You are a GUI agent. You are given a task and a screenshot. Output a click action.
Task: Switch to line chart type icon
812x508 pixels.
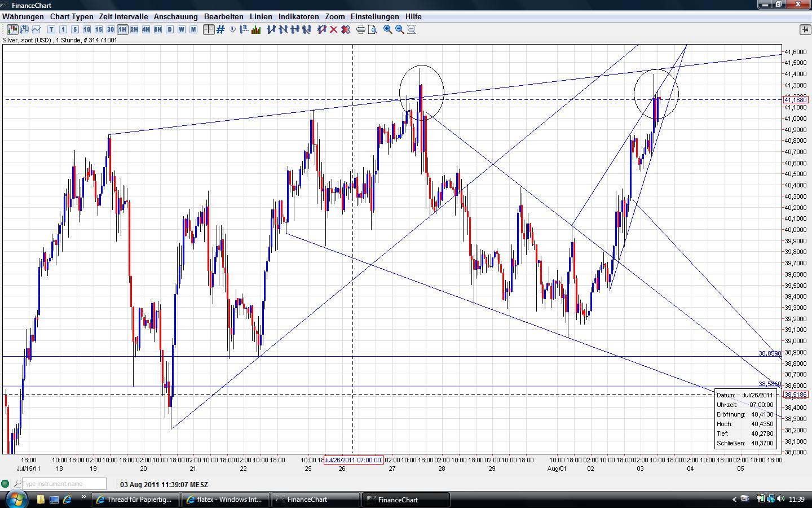click(36, 29)
